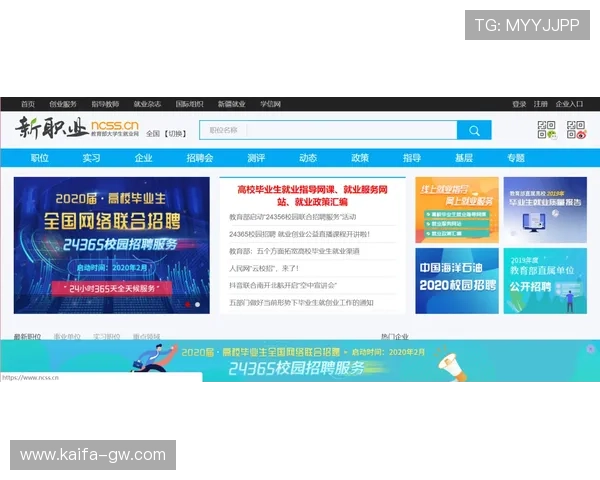Go to the 招聘会 navigation tab
600x480 pixels.
[200, 158]
